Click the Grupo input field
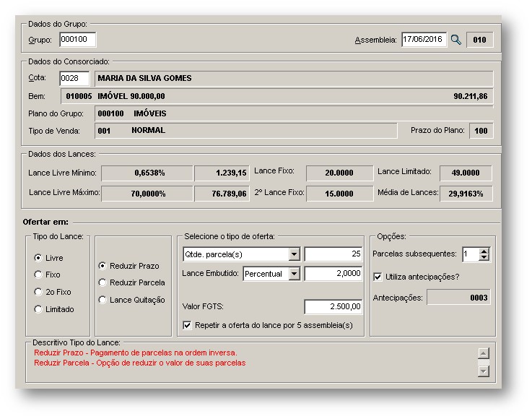Viewport: 532px width, 419px height. [x=77, y=40]
